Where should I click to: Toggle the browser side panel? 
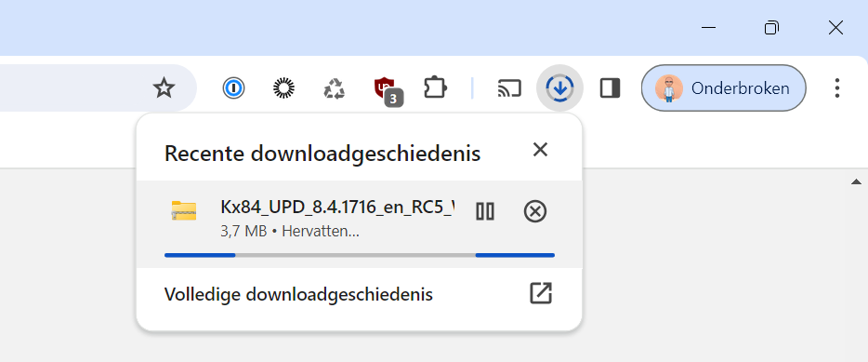click(x=610, y=88)
